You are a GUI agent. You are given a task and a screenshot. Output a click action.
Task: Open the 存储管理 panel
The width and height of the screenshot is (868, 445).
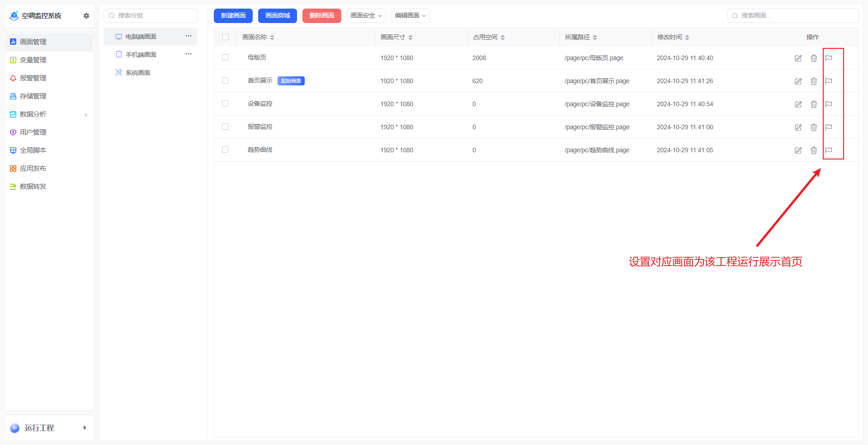point(33,96)
